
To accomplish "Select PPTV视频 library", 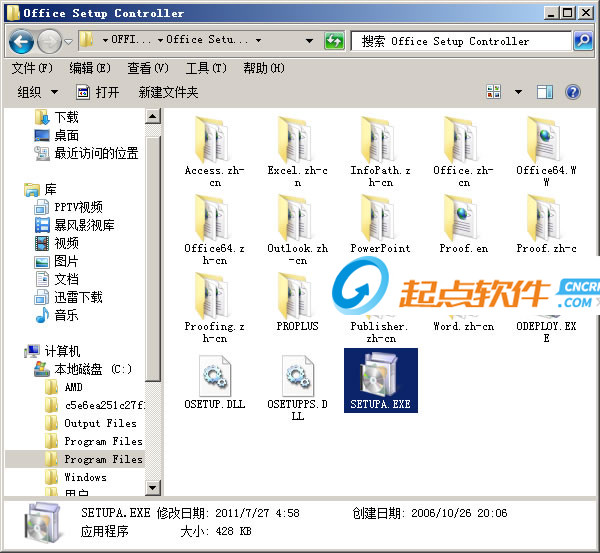I will 68,207.
